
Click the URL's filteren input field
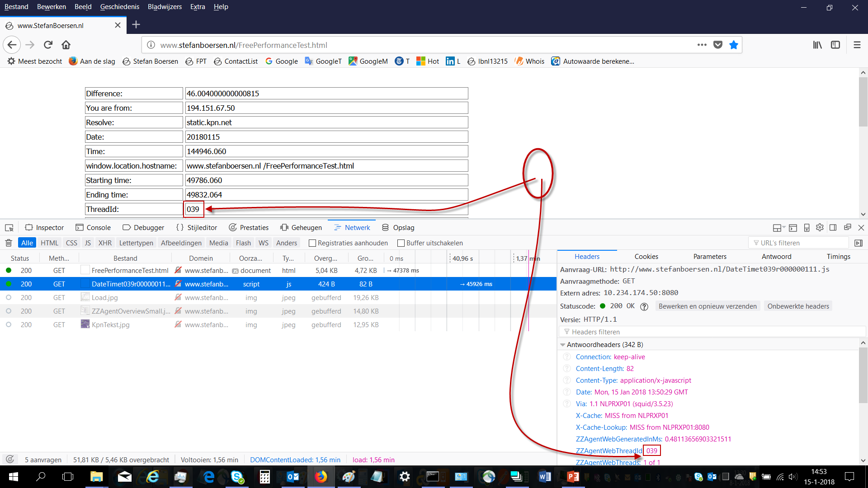800,243
